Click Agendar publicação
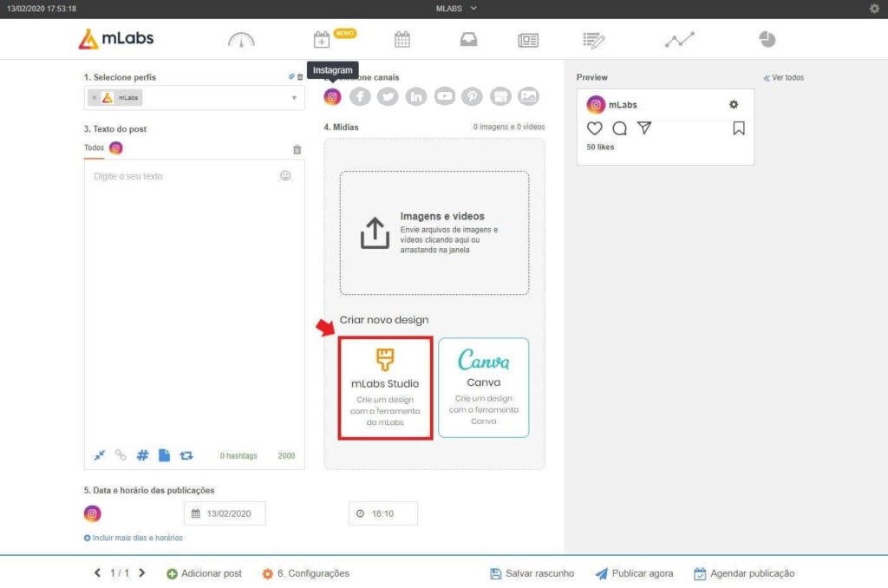This screenshot has height=588, width=888. [744, 574]
